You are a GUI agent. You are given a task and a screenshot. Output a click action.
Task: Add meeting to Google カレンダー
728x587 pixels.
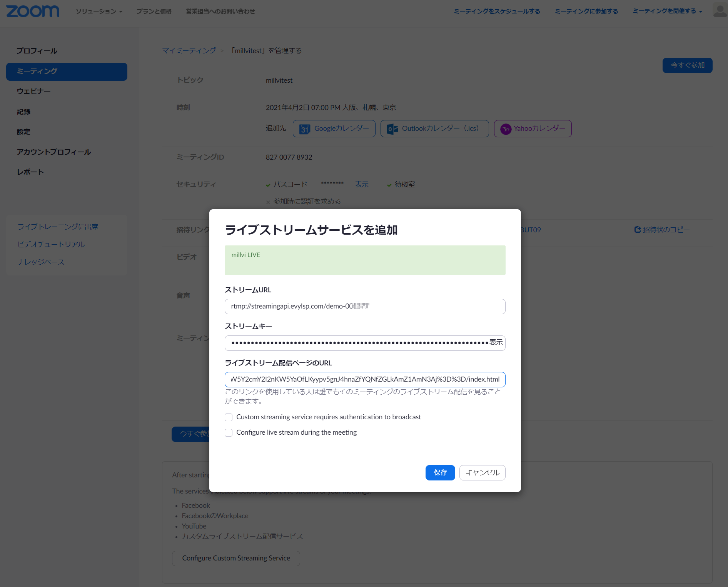tap(334, 128)
